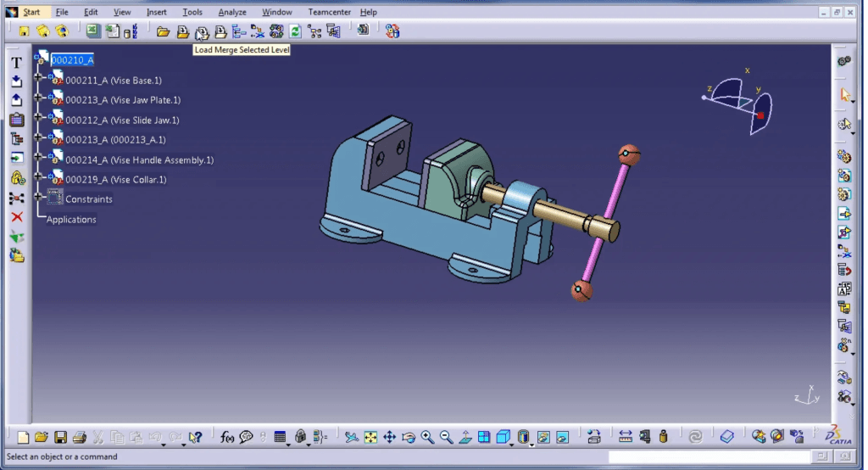Select Vise Collar.1 in the tree

pyautogui.click(x=116, y=180)
